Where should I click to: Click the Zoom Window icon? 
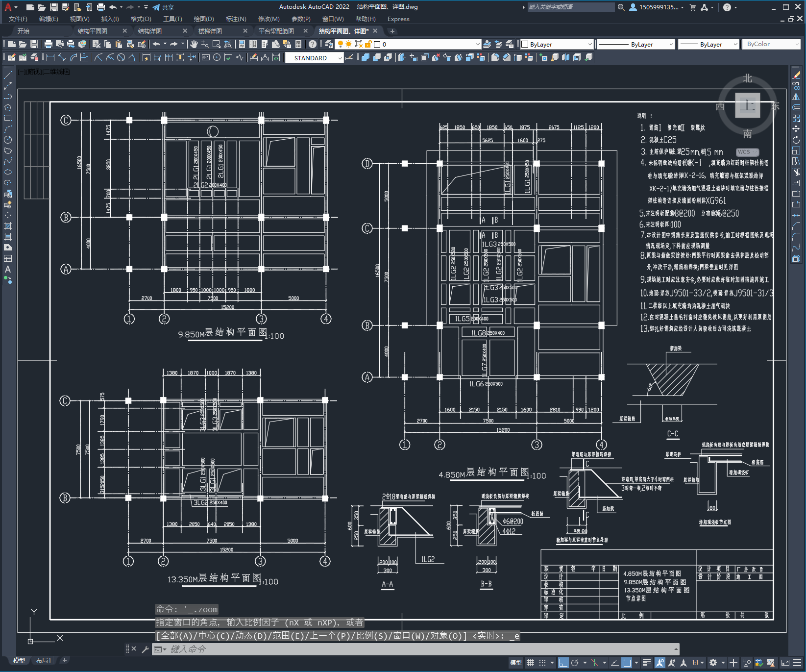click(x=217, y=44)
